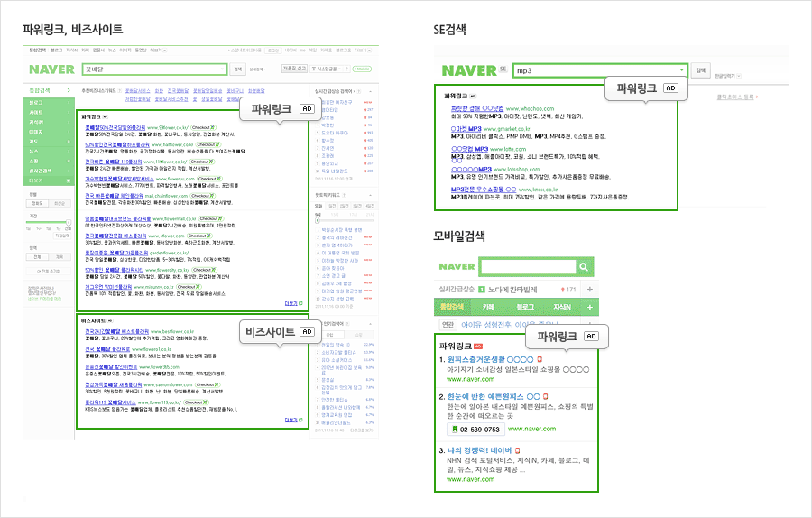
Task: Click the NAVER logo beside the 꽃배달 search box
Action: click(51, 69)
